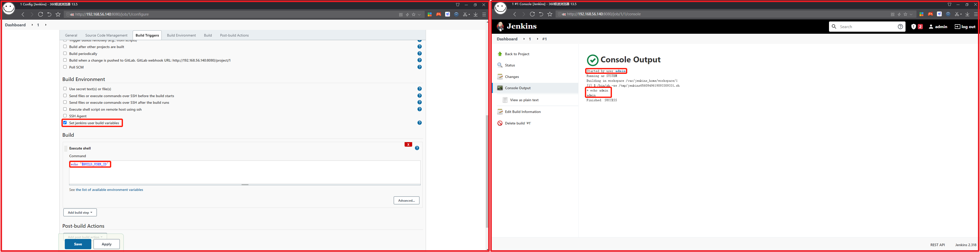Viewport: 980px width, 252px height.
Task: Uncheck Set jenkins user build variables
Action: [65, 122]
